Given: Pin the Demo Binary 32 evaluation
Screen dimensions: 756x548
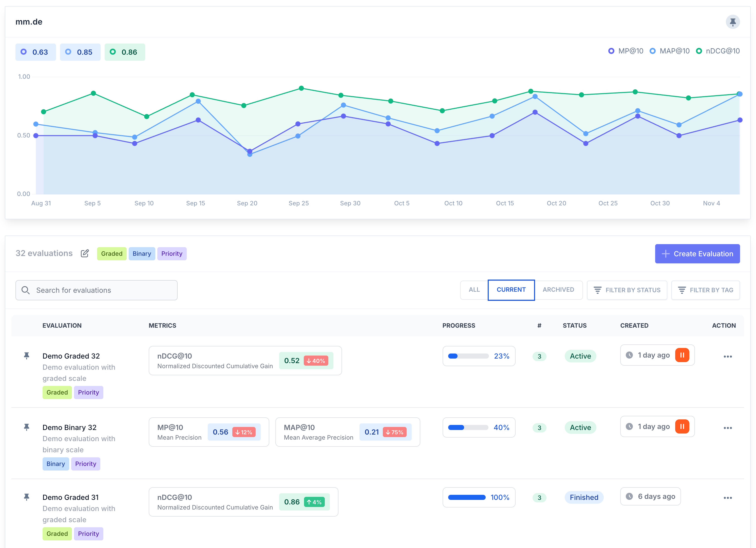Looking at the screenshot, I should coord(27,427).
